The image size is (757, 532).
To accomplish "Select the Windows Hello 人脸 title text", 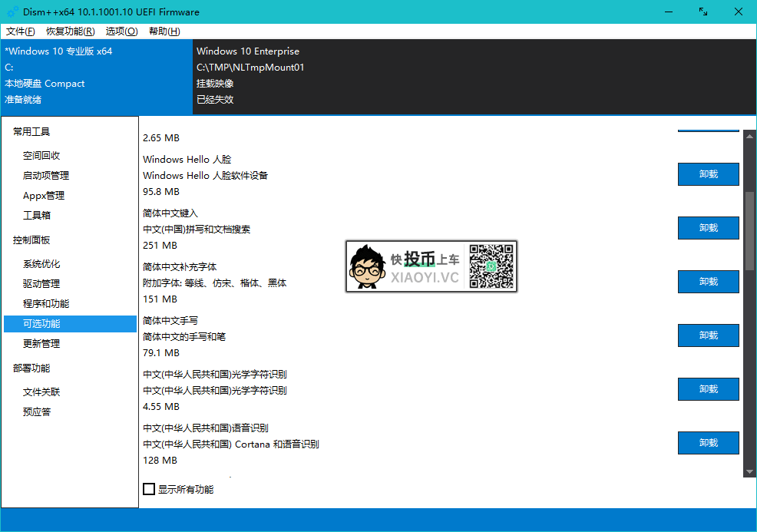I will pyautogui.click(x=187, y=160).
